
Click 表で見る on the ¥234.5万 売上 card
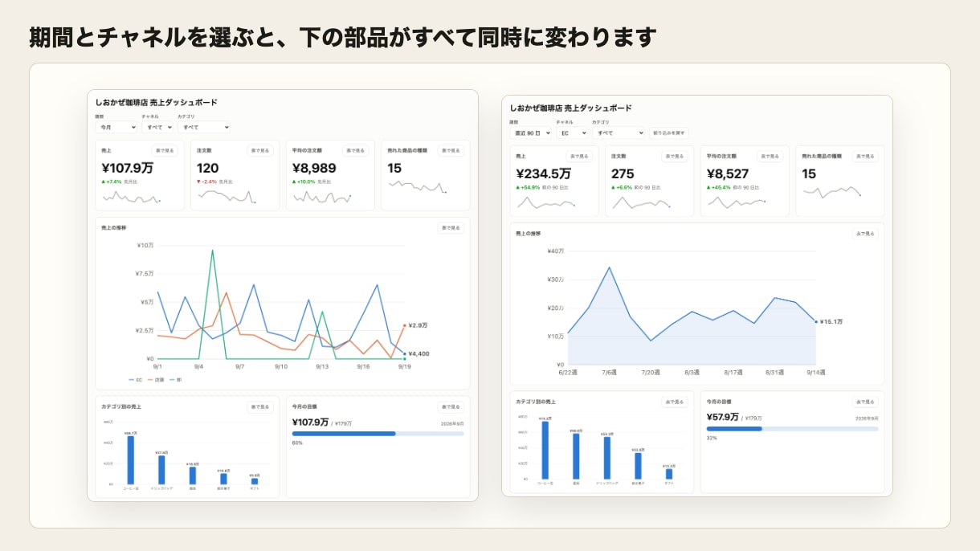[x=579, y=157]
